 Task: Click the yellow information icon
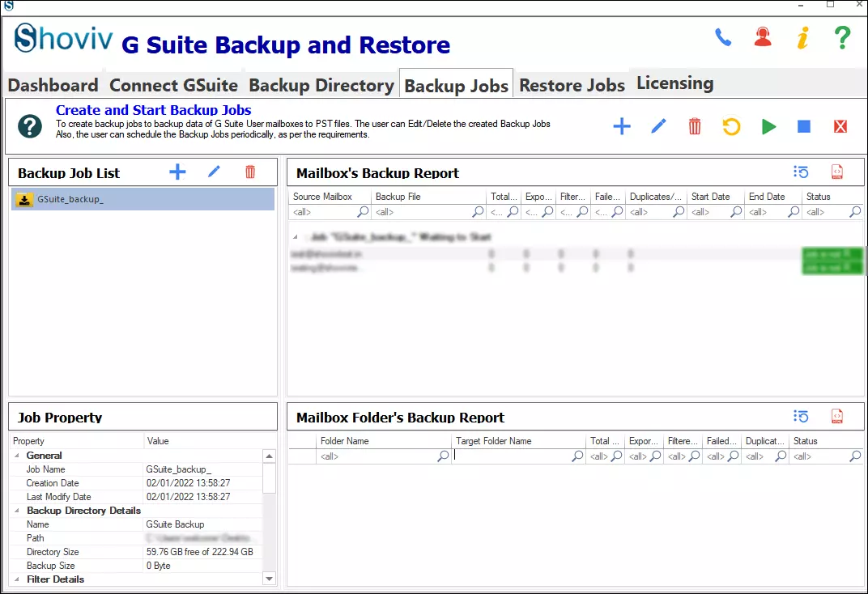tap(802, 37)
